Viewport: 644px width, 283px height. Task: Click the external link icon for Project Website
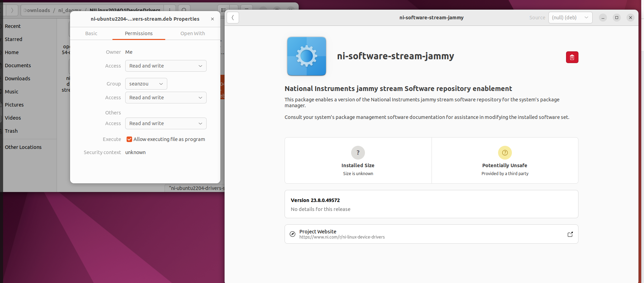(x=570, y=234)
